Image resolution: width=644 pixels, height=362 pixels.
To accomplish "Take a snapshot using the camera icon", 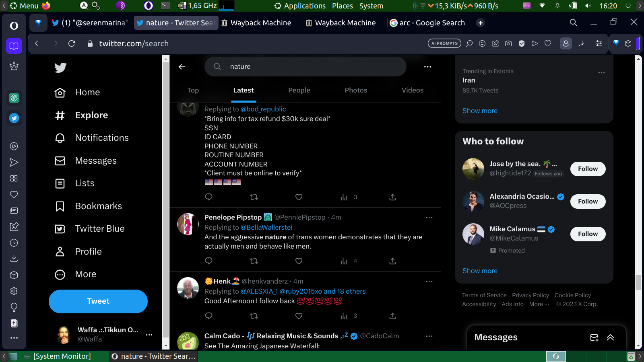I will [508, 43].
